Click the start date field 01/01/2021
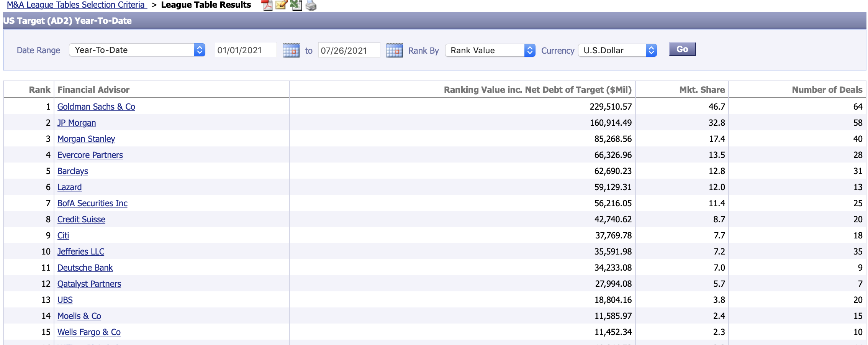Image resolution: width=868 pixels, height=345 pixels. click(x=246, y=50)
